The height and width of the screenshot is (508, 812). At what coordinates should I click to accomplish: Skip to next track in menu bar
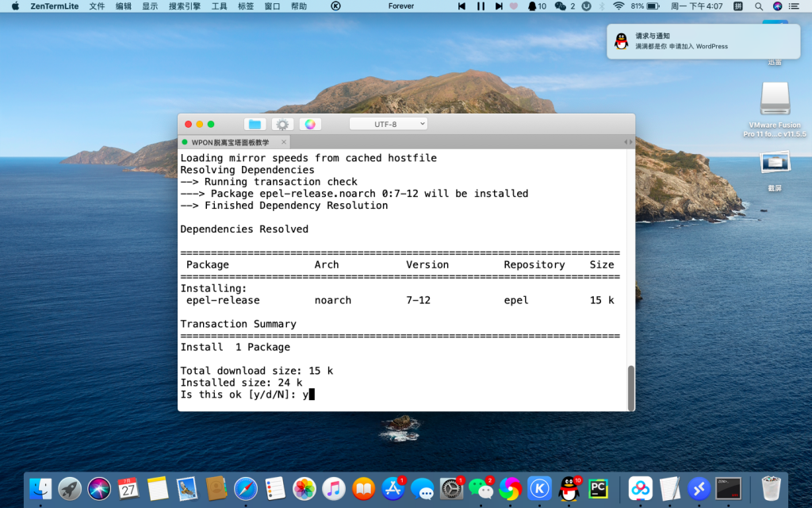[x=499, y=6]
